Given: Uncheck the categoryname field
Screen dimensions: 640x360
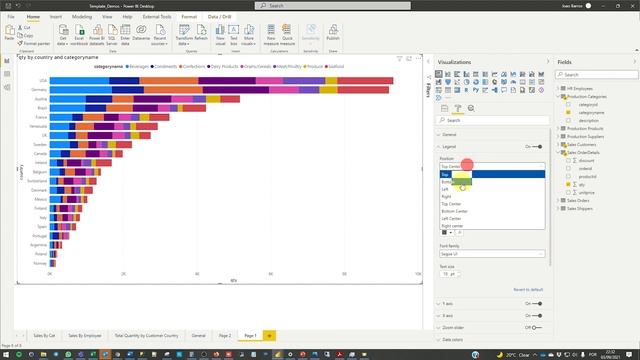Looking at the screenshot, I should pyautogui.click(x=568, y=112).
